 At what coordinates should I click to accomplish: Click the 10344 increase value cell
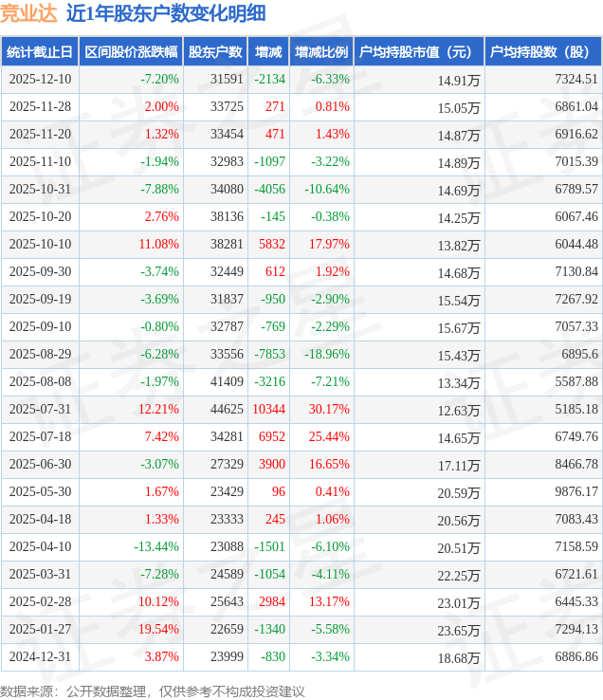pos(269,410)
